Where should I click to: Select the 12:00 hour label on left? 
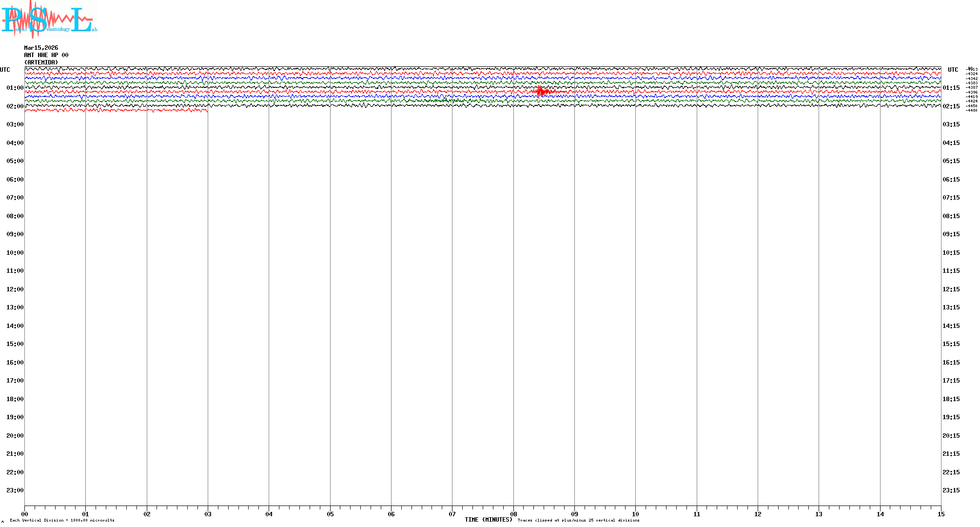[x=15, y=289]
